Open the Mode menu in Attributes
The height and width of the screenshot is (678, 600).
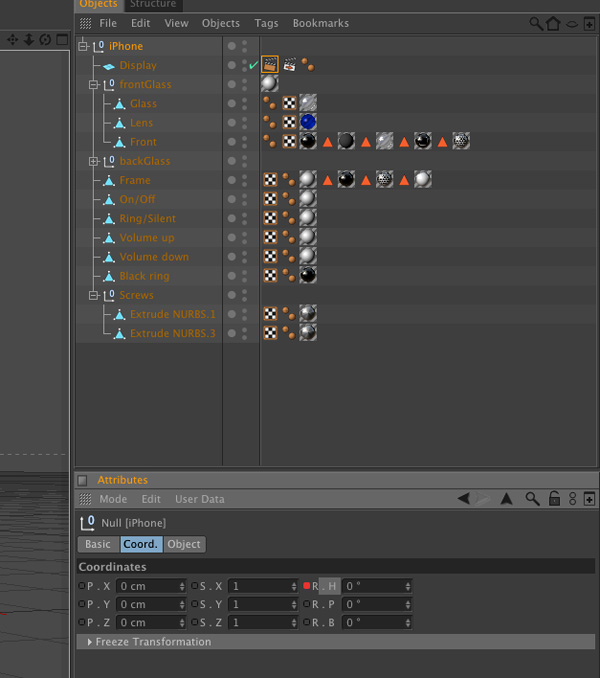[x=113, y=499]
